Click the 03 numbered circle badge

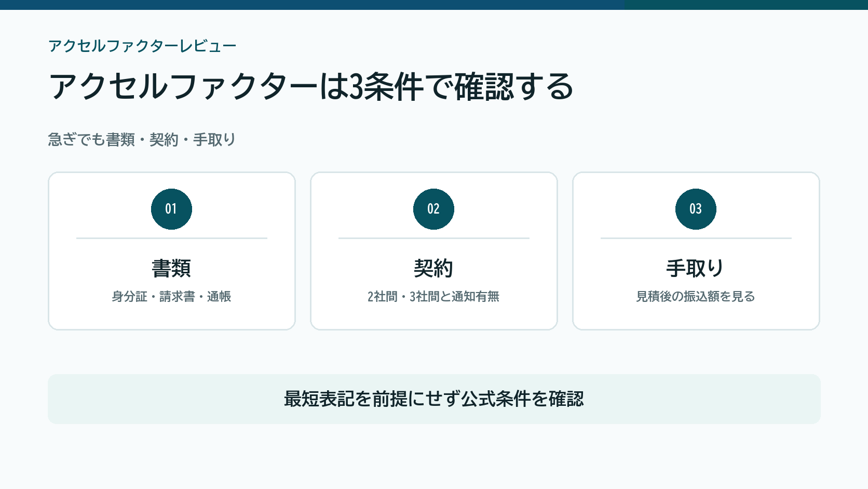coord(696,209)
